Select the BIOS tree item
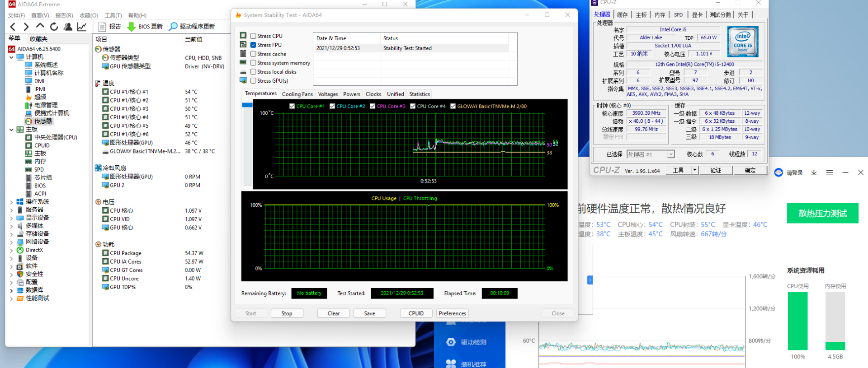The height and width of the screenshot is (368, 868). pos(40,186)
